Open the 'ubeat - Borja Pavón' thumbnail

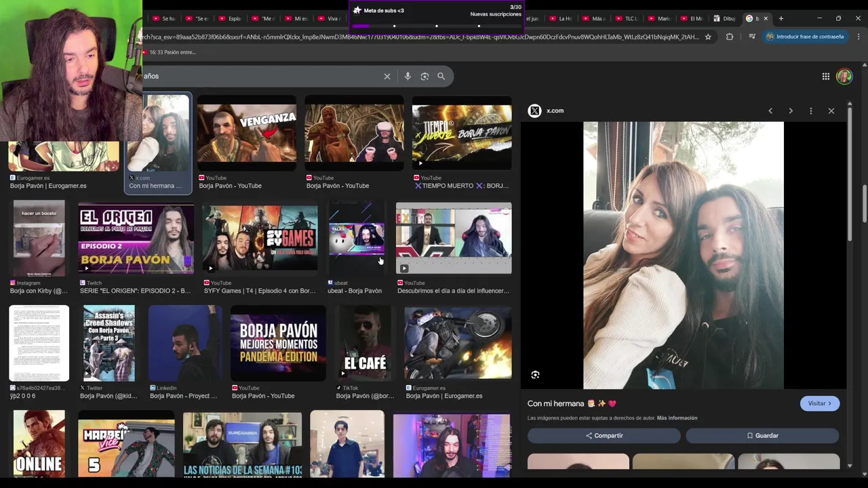(x=356, y=239)
